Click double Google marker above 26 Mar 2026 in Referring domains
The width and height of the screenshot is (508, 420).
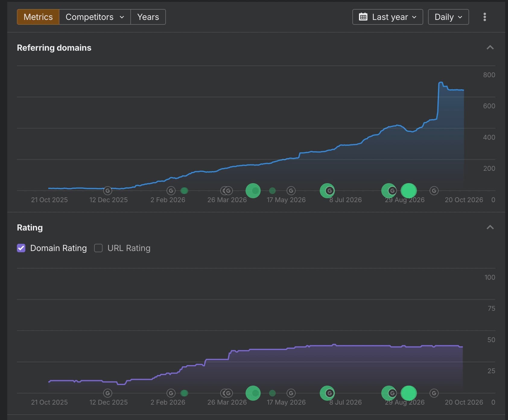pyautogui.click(x=227, y=191)
